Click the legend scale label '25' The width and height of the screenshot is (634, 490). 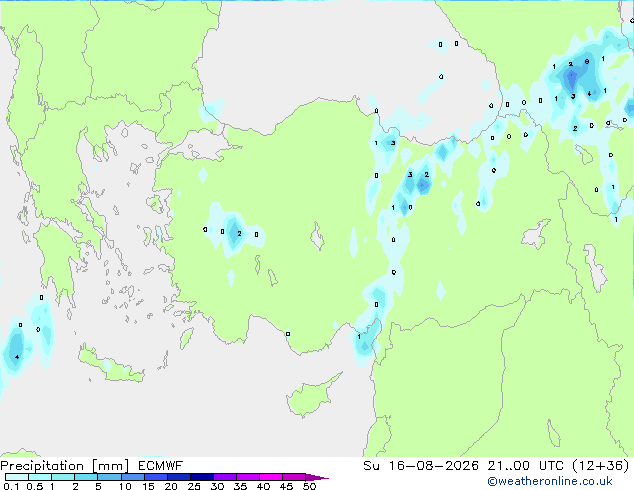[x=194, y=486]
